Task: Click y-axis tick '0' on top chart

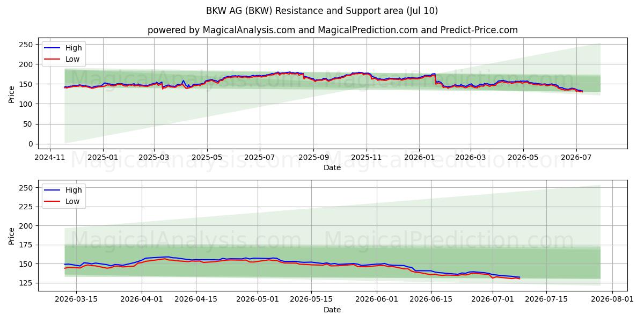Action: click(x=31, y=144)
